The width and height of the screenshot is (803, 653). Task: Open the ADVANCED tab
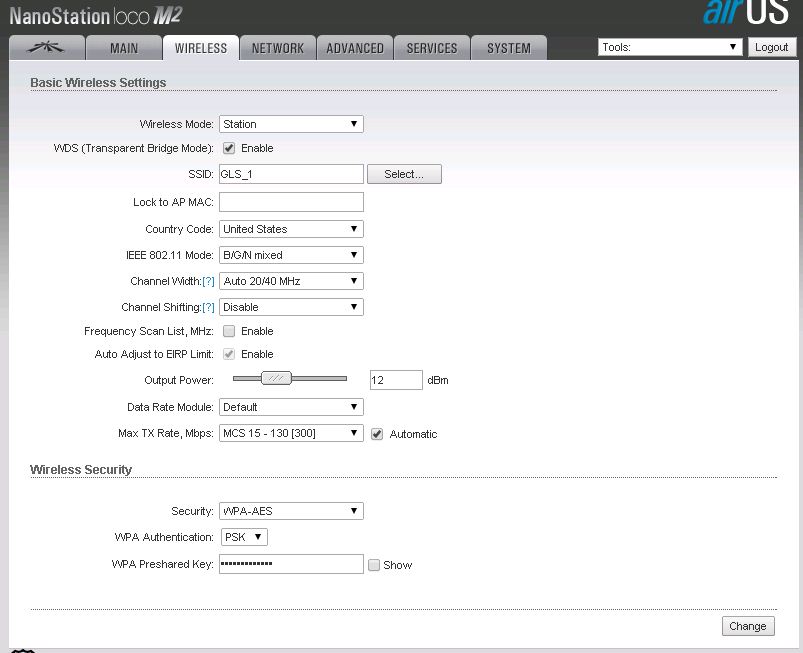point(354,48)
